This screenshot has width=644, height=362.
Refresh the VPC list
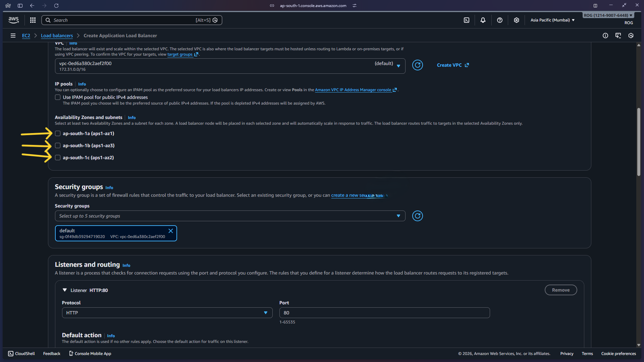point(417,65)
